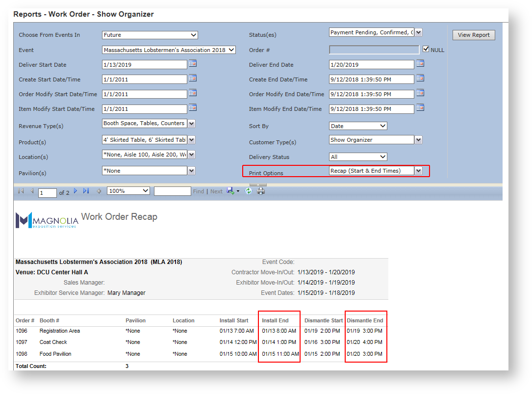Expand the Print Options dropdown
Image resolution: width=532 pixels, height=394 pixels.
pos(418,171)
